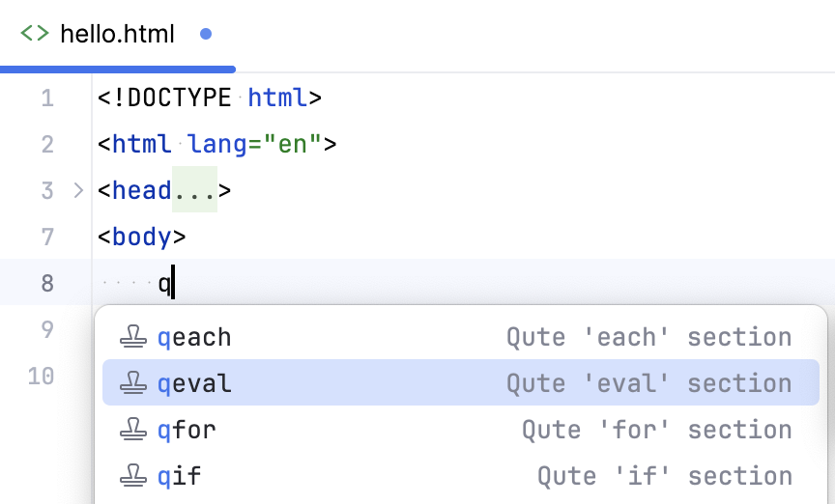Click the live template icon beside qfor

[132, 430]
